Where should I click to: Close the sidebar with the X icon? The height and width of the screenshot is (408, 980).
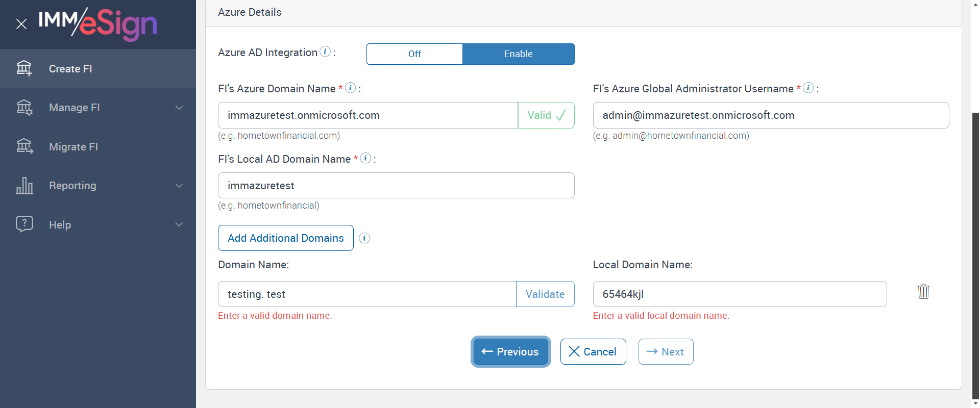[x=21, y=24]
